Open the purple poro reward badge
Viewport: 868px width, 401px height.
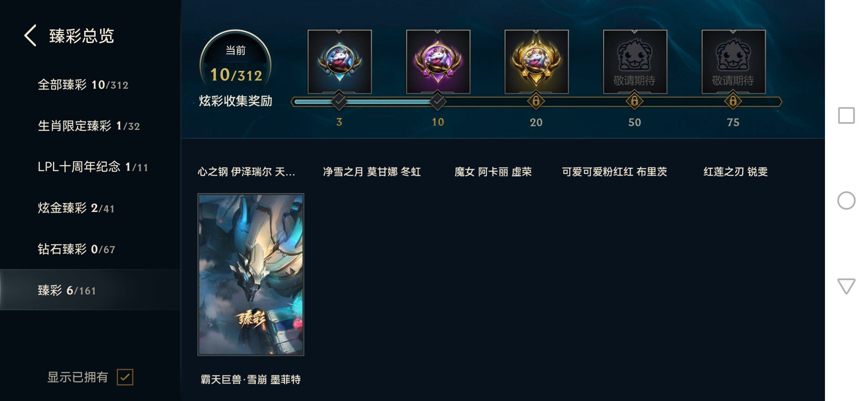[438, 62]
